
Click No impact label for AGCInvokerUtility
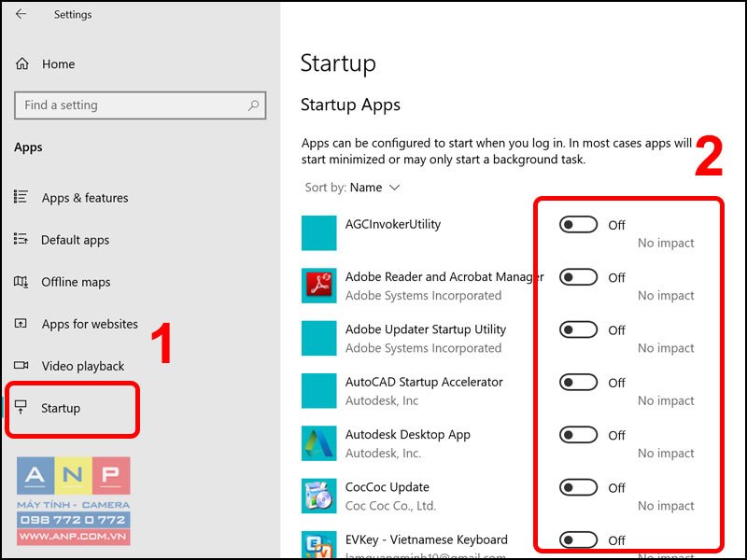coord(666,243)
